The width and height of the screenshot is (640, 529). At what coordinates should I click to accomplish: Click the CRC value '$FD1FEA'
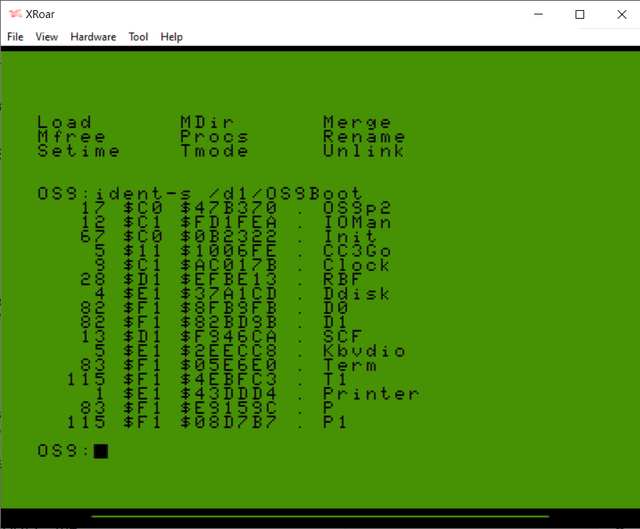(x=229, y=222)
